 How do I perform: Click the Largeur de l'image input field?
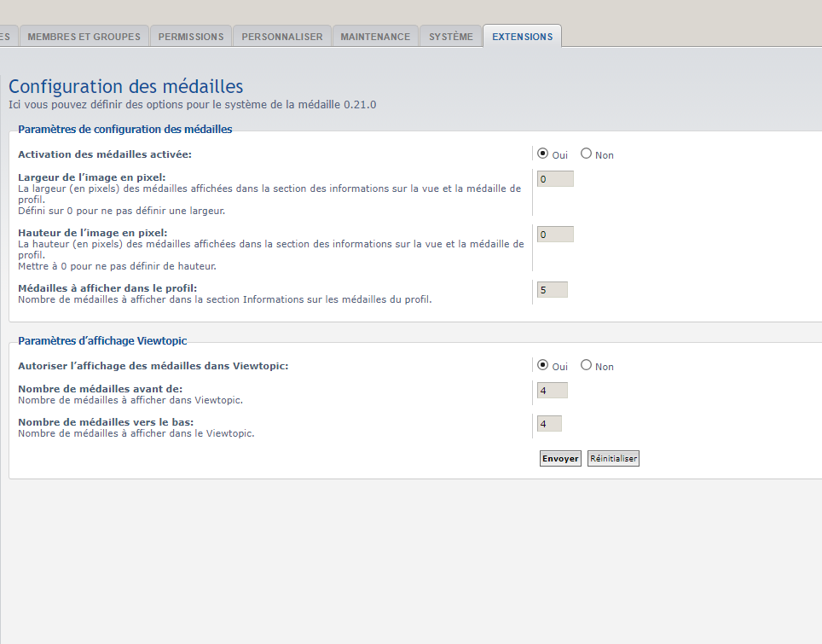[555, 179]
